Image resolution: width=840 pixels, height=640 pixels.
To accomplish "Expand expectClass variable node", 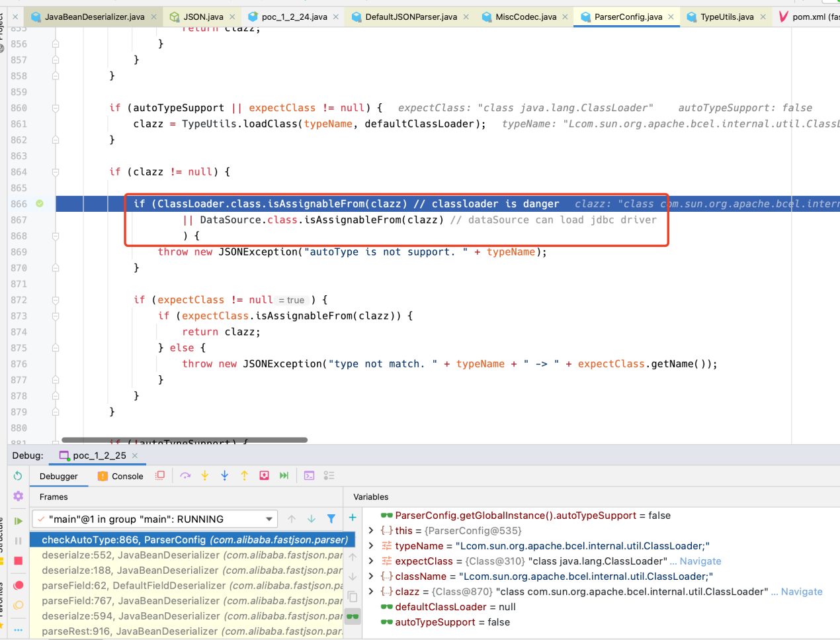I will coord(371,561).
